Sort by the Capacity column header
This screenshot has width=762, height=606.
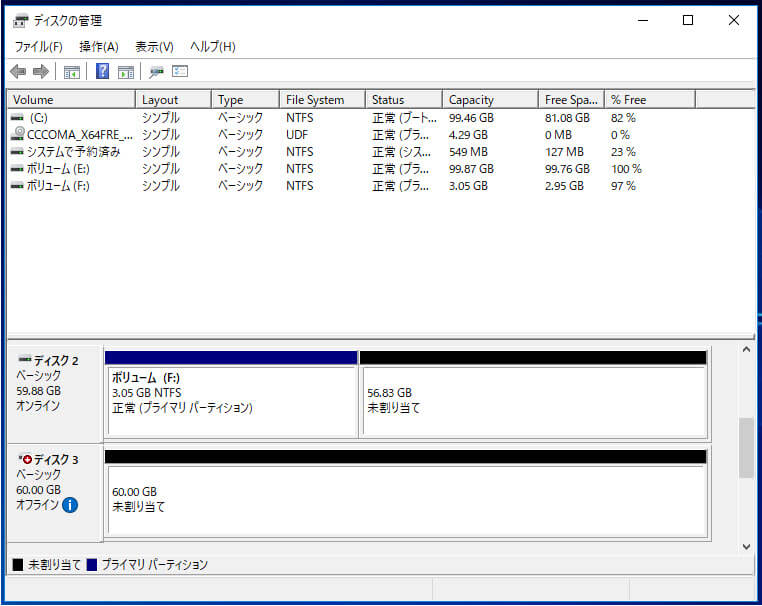click(471, 100)
